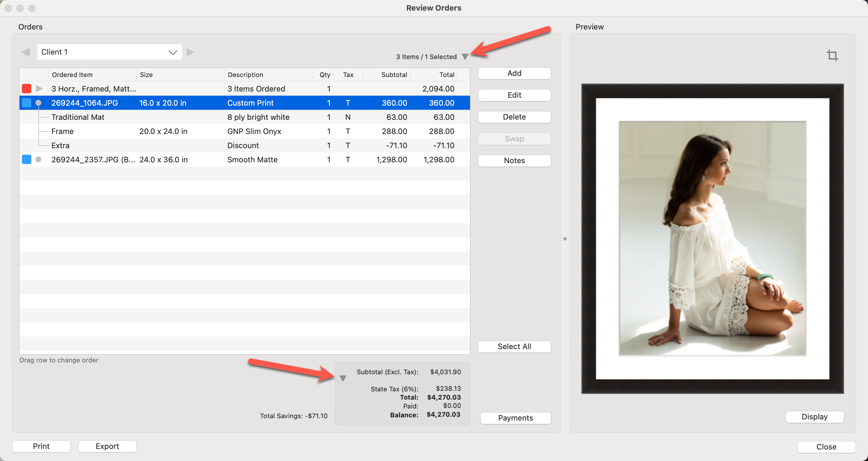Click the Notes button
The width and height of the screenshot is (868, 461).
coord(514,161)
